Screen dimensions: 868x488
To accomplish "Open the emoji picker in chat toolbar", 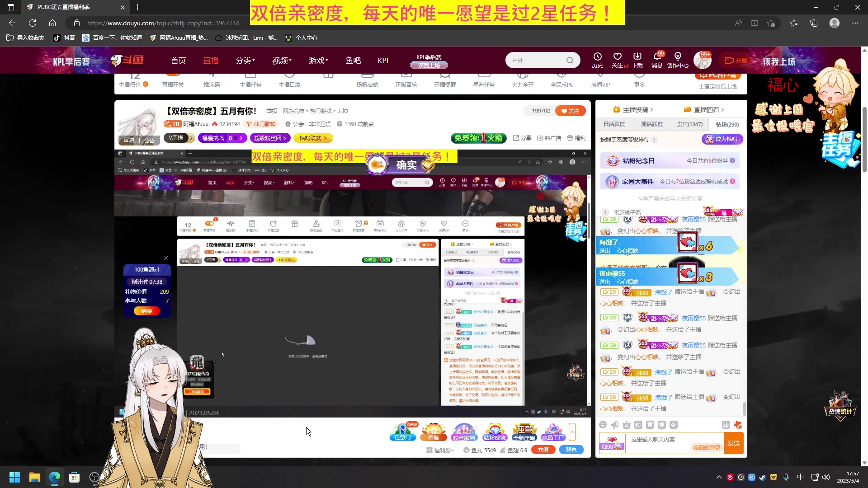I will 603,425.
